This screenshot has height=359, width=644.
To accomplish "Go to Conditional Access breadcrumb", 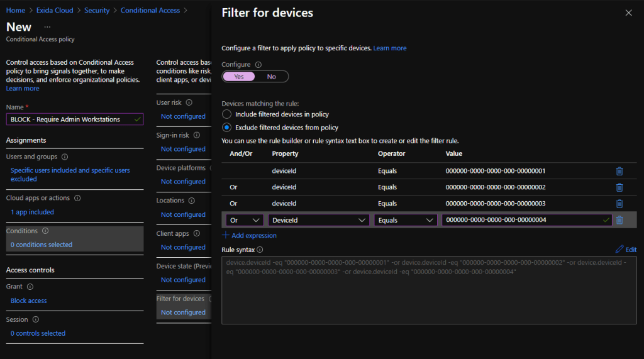I will click(150, 11).
